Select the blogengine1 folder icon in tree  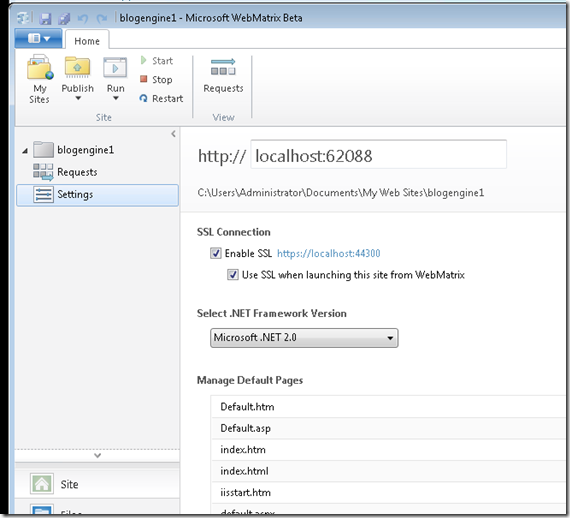(x=43, y=150)
